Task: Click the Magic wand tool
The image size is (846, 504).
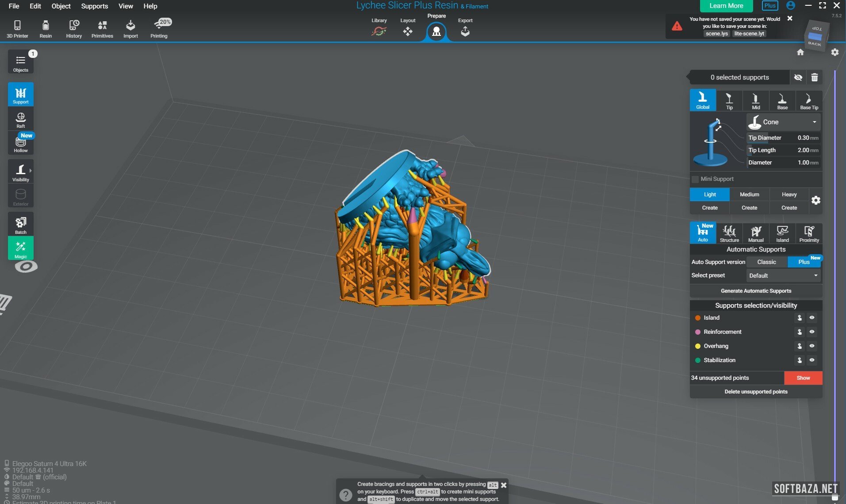Action: 20,248
